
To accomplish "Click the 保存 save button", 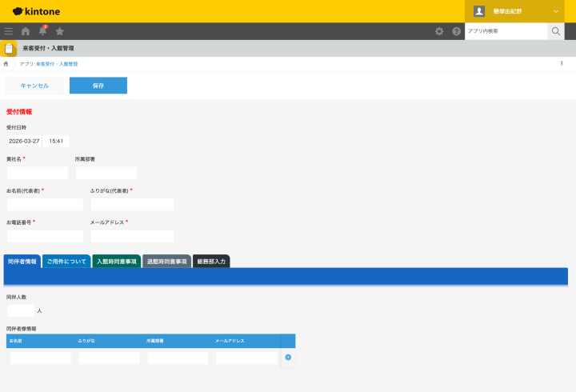I will pos(98,86).
